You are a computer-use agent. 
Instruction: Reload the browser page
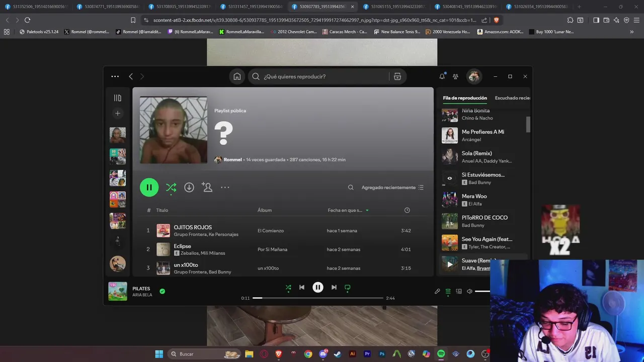pyautogui.click(x=27, y=20)
